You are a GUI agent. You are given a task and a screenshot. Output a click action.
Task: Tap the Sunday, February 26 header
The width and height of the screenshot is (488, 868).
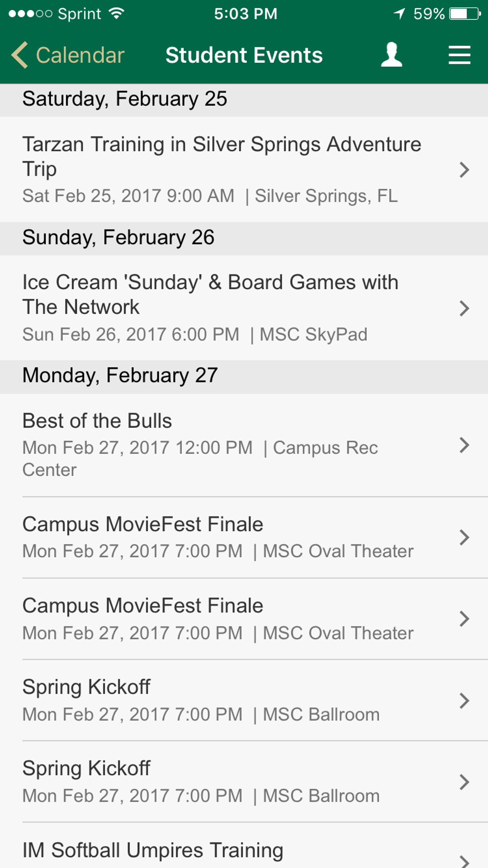pos(118,238)
